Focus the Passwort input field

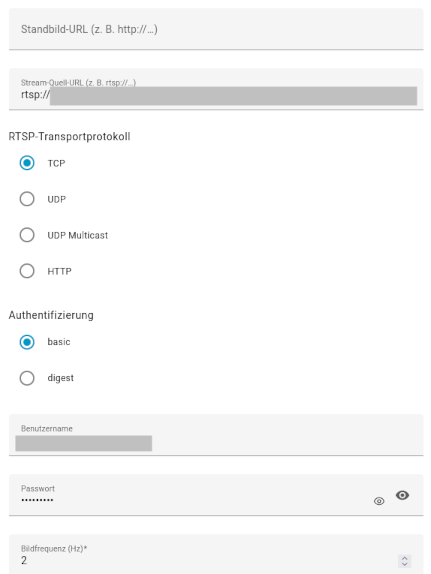coord(216,495)
